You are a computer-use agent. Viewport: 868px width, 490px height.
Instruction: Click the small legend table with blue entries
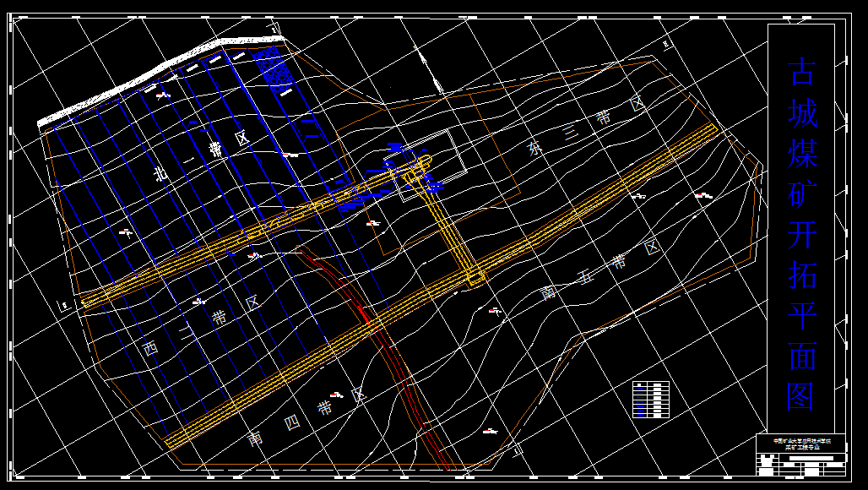[x=651, y=400]
